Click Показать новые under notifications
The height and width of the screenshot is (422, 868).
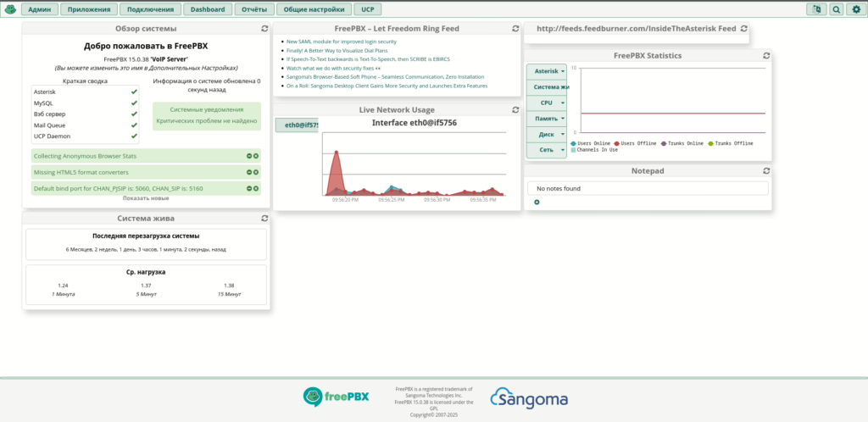coord(146,198)
